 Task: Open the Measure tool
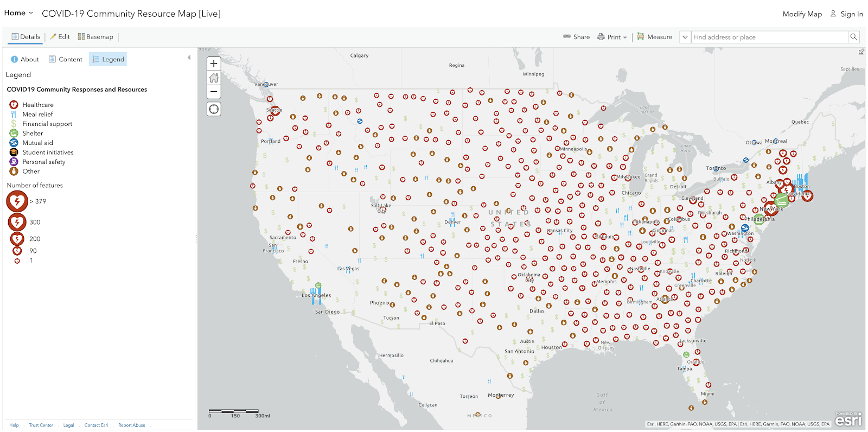pyautogui.click(x=654, y=37)
